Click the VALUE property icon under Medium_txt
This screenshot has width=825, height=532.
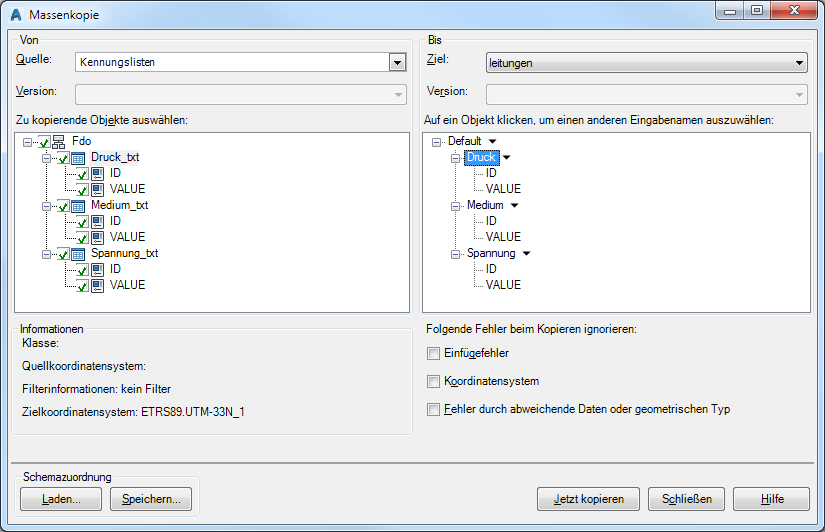tap(98, 238)
